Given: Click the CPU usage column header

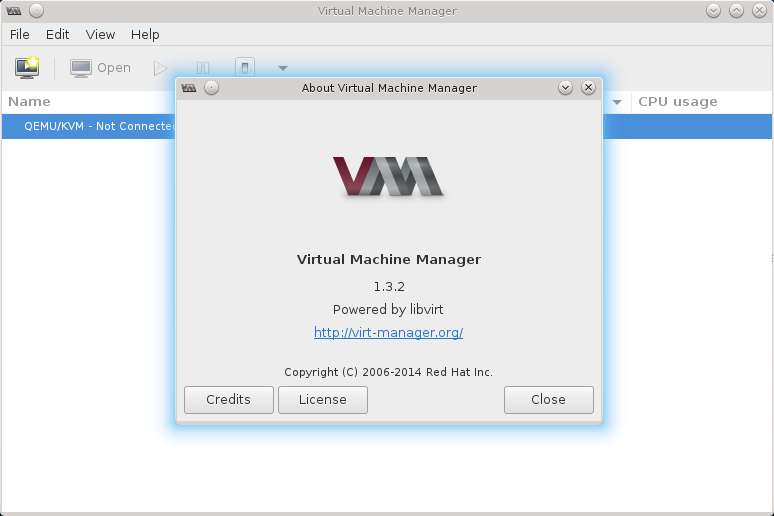Looking at the screenshot, I should (678, 102).
